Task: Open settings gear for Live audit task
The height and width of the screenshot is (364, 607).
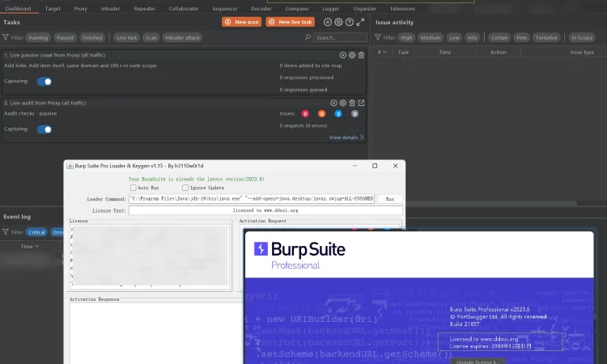Action: point(342,103)
